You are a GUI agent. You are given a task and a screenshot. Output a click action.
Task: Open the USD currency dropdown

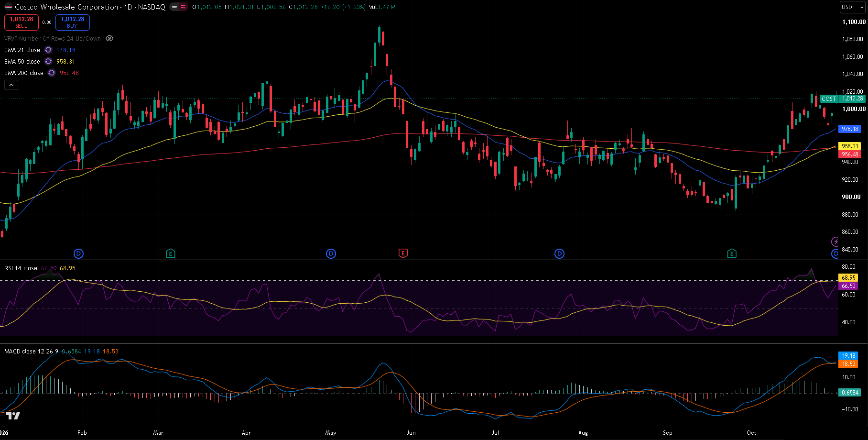point(853,7)
